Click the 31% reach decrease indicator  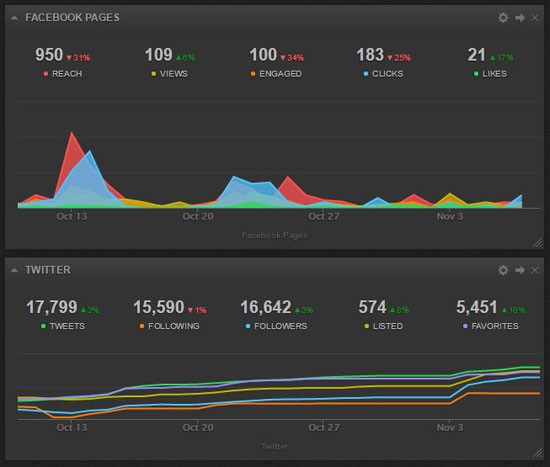tap(78, 58)
